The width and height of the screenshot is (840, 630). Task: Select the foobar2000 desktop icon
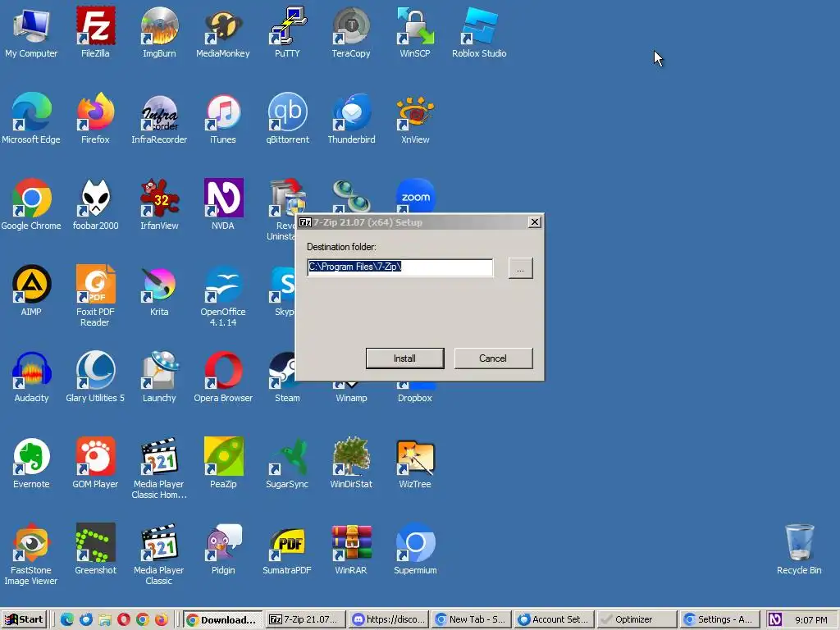click(95, 204)
